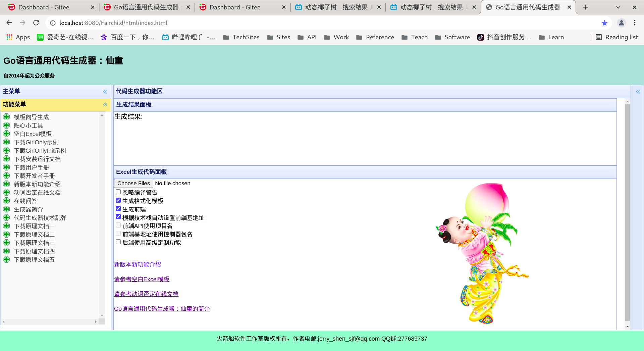Open the 新版本新功能介绍 link in Excel panel
This screenshot has width=644, height=351.
138,264
